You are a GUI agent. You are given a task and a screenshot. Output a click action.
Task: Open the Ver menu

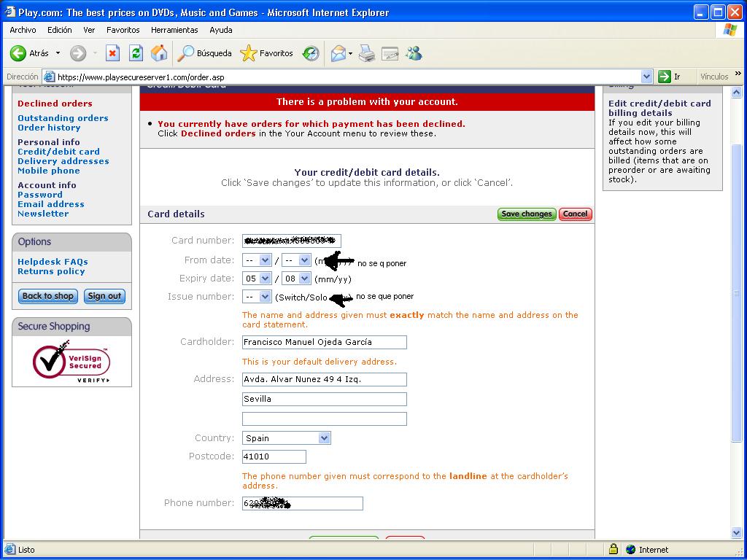[89, 29]
